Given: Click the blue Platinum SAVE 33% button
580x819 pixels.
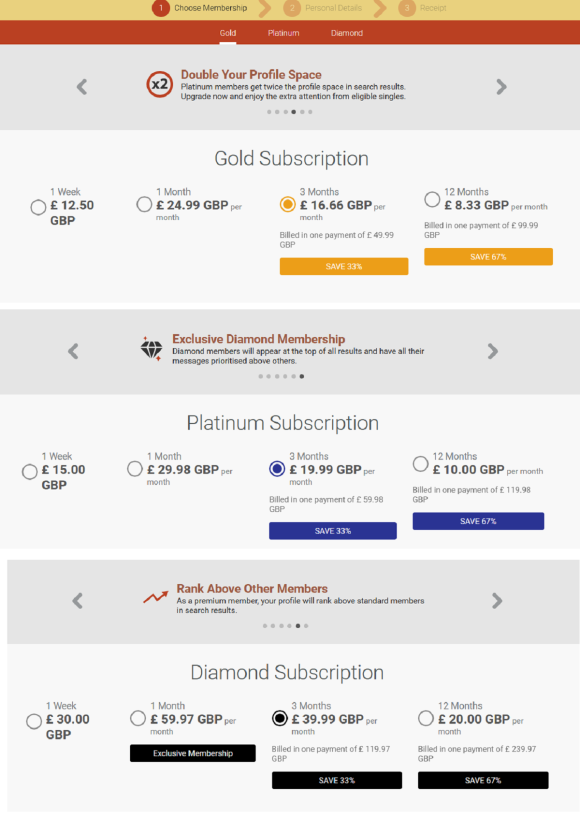Looking at the screenshot, I should 333,531.
